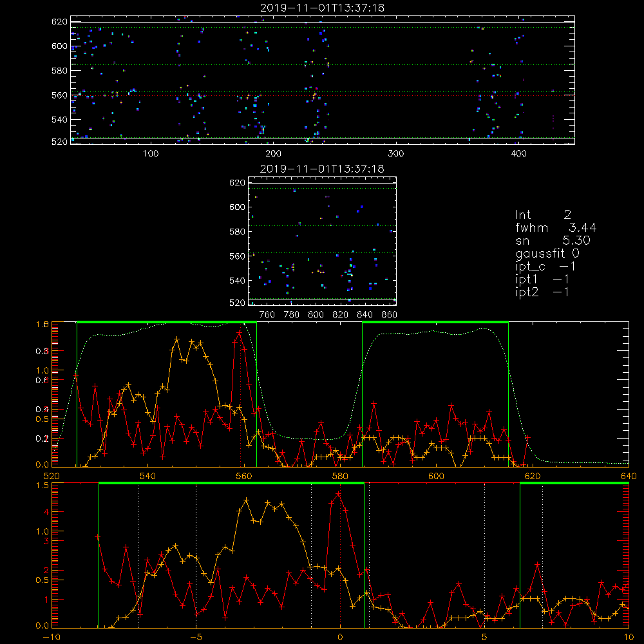This screenshot has width=644, height=644.
Task: Click the timestamp title above the small middle plot
Action: coord(322,169)
